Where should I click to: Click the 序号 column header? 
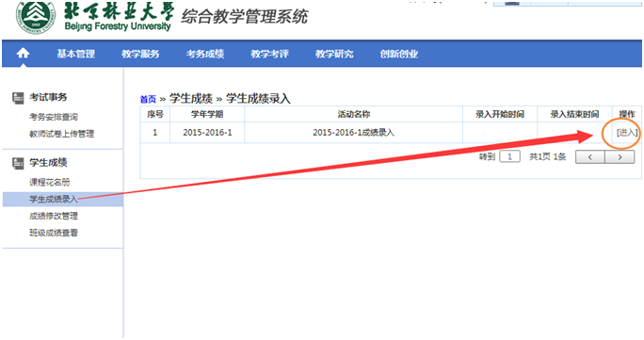click(154, 114)
